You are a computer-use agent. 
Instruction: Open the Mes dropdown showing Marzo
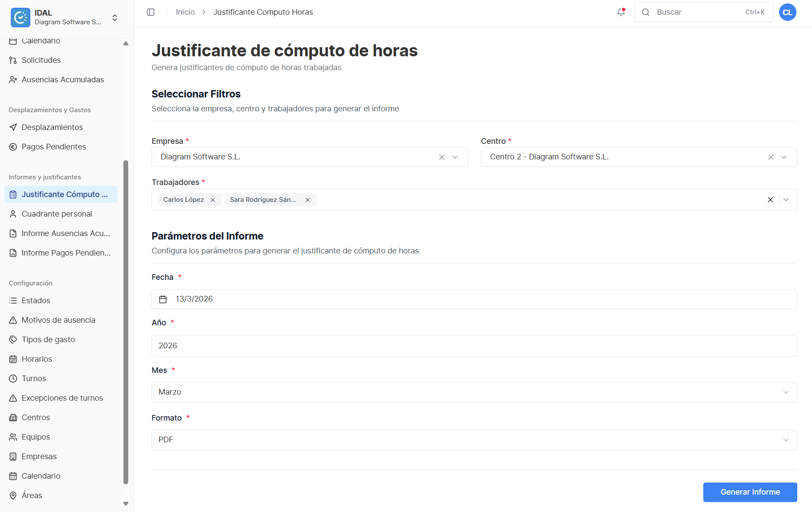(x=474, y=392)
